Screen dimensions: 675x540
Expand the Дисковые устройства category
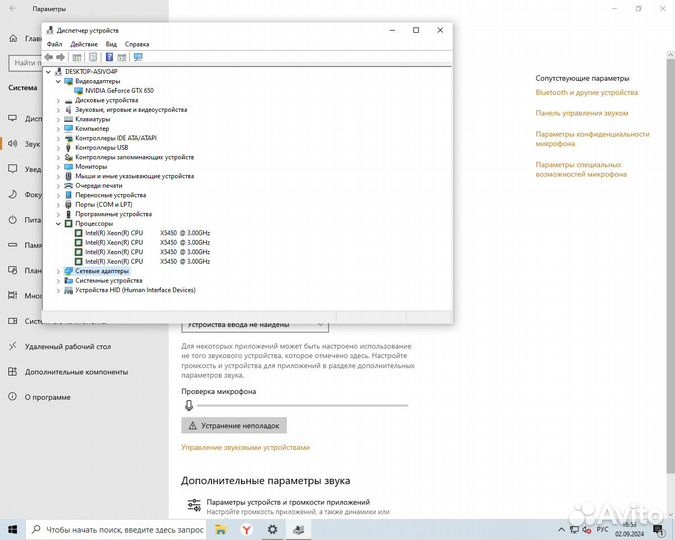coord(58,100)
